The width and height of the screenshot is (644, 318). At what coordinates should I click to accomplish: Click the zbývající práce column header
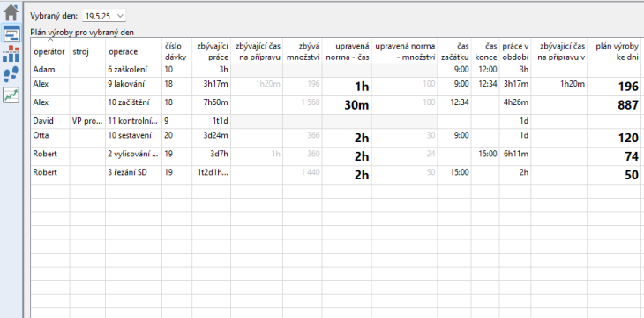[x=211, y=51]
